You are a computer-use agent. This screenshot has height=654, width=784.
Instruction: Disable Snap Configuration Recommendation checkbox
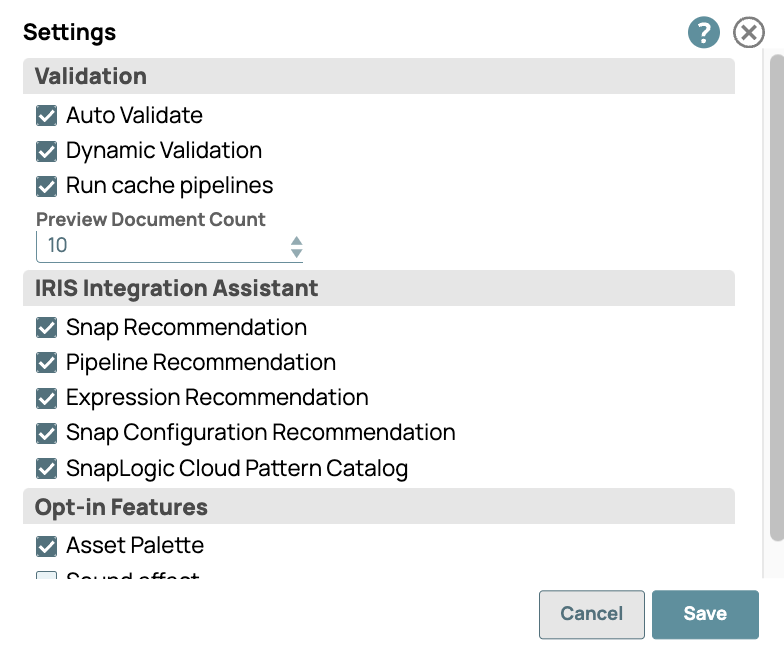tap(46, 433)
